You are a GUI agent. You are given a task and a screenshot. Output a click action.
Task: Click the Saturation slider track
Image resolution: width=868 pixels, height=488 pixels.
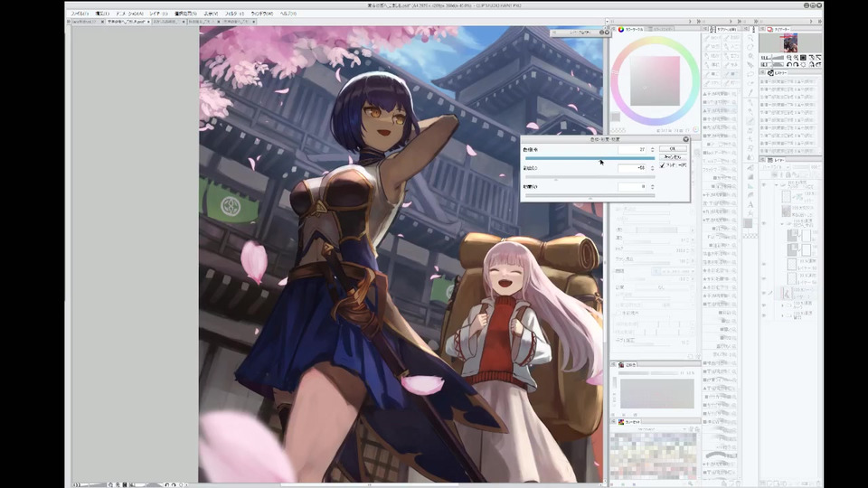[590, 177]
